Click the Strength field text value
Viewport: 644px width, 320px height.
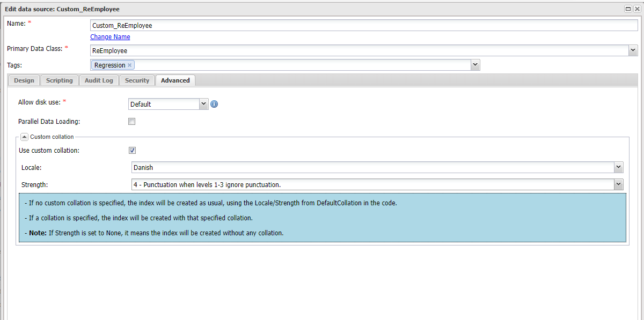pos(207,184)
